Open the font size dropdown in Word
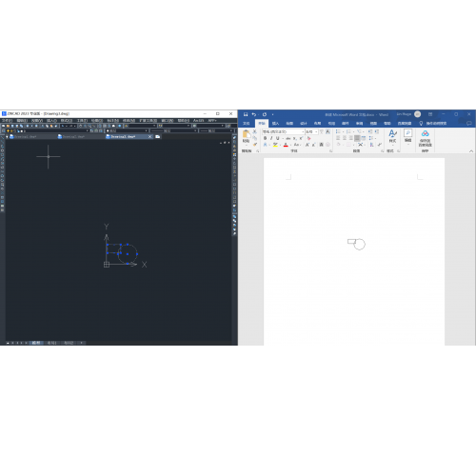 click(311, 131)
